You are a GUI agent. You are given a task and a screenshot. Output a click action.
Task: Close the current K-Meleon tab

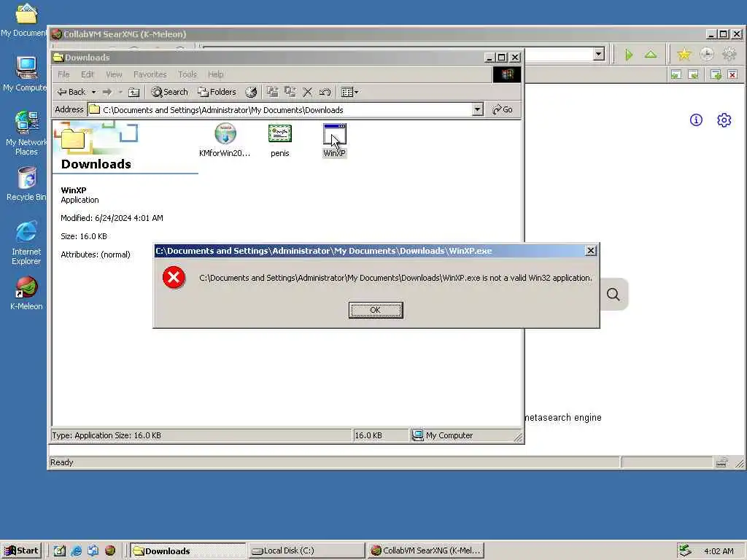point(732,74)
